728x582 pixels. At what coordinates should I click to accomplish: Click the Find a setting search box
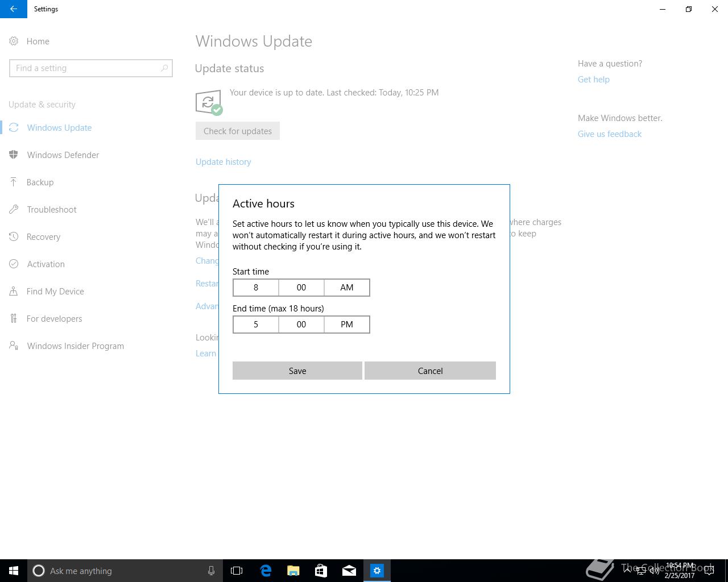click(x=91, y=68)
